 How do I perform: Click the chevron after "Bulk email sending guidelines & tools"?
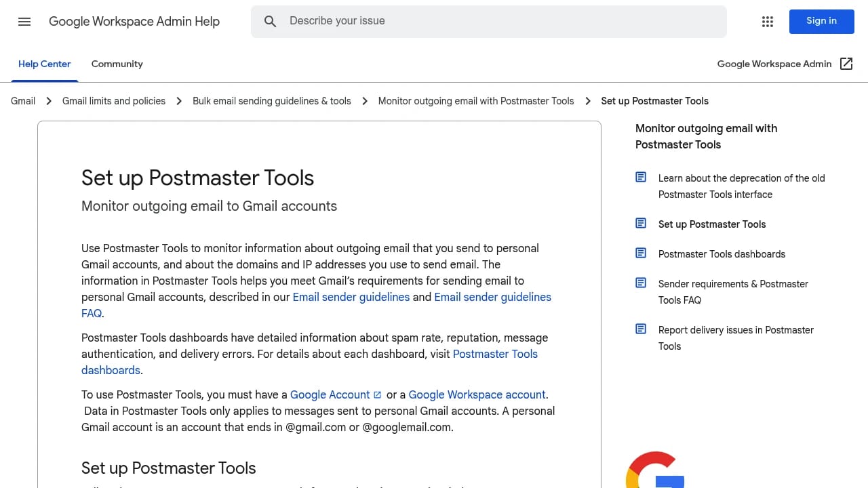(x=364, y=100)
